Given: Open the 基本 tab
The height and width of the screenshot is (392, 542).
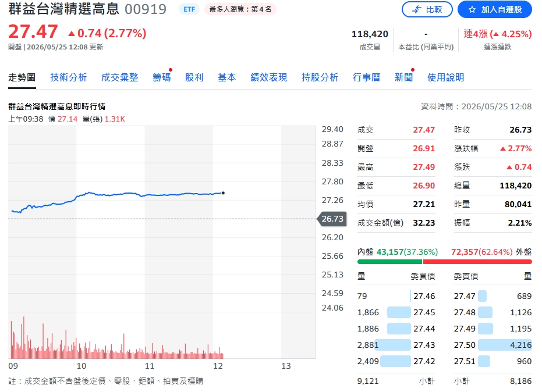Looking at the screenshot, I should coord(227,77).
